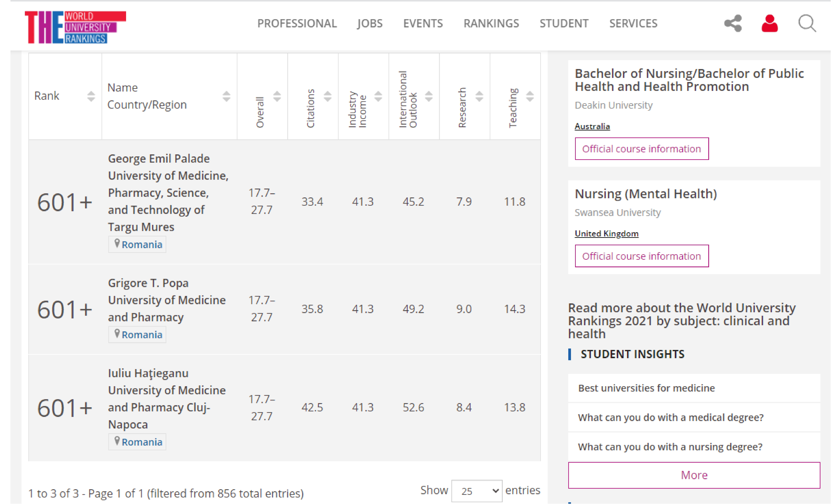This screenshot has width=838, height=504.
Task: Click the share icon in header
Action: click(733, 23)
